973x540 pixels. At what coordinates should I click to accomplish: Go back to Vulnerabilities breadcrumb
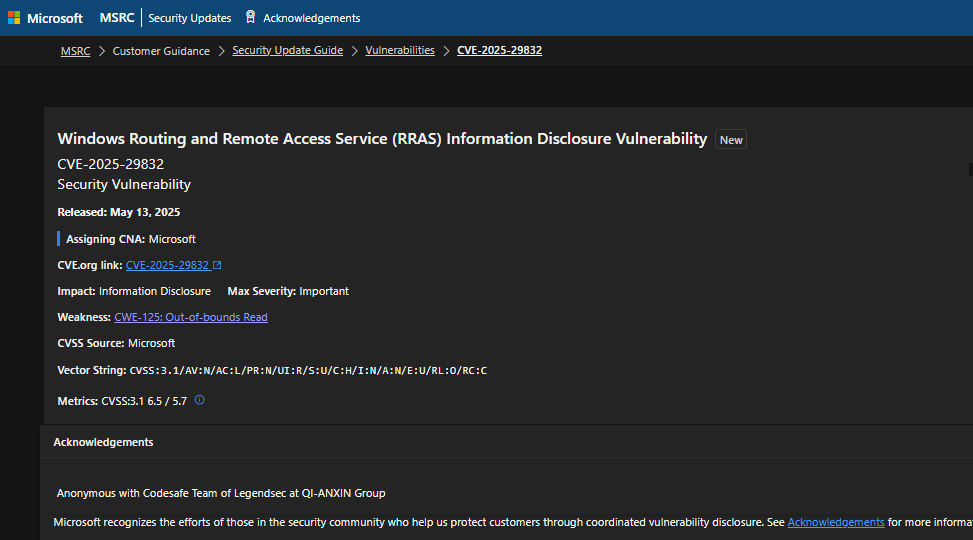coord(400,50)
